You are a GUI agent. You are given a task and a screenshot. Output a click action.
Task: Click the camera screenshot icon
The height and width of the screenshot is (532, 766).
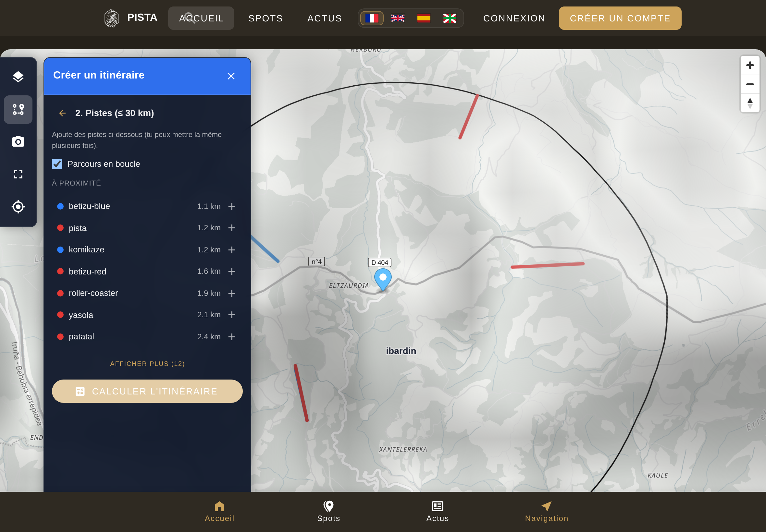(18, 142)
